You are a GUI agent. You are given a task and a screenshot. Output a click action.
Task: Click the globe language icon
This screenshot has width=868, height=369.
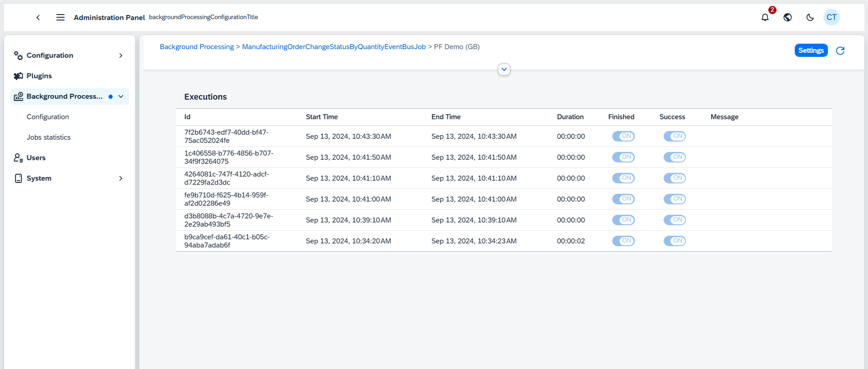(x=787, y=17)
